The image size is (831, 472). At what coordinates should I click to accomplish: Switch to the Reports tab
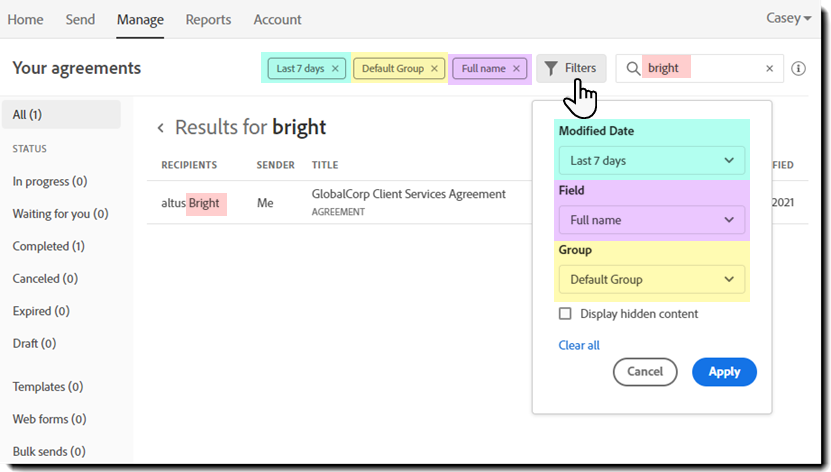tap(208, 19)
